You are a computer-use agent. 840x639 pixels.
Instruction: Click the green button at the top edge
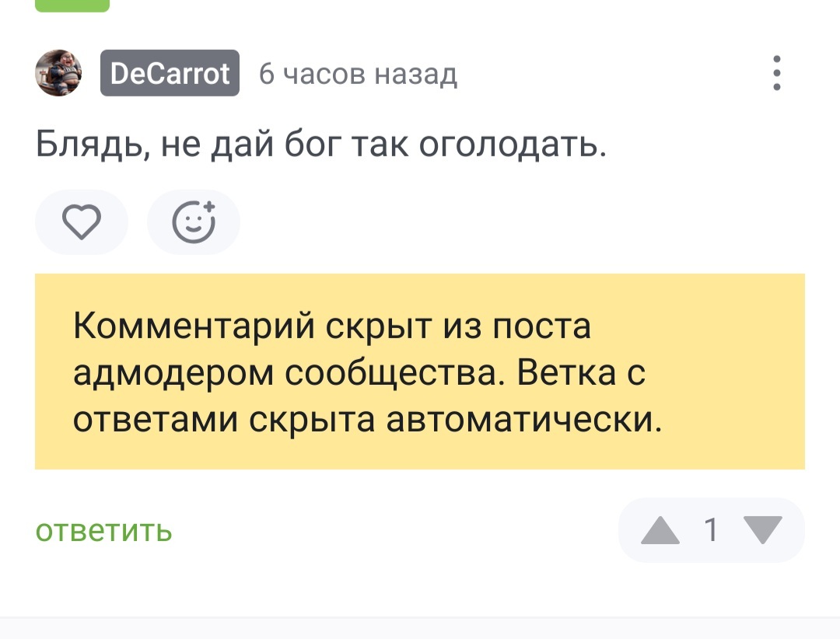(72, 5)
